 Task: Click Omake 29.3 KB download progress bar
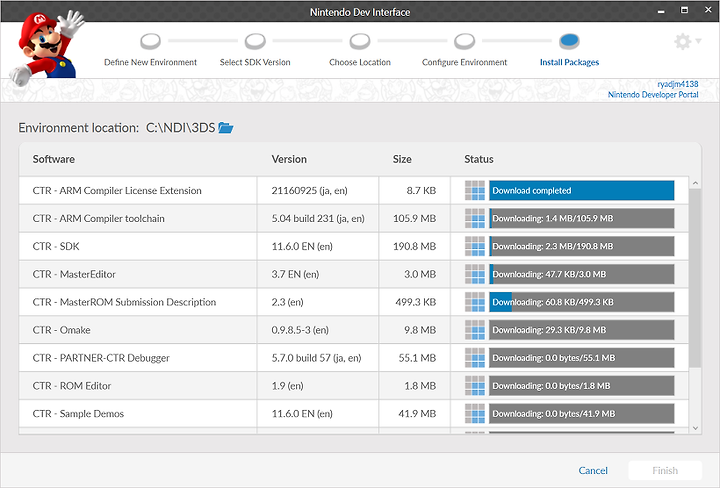coord(582,330)
